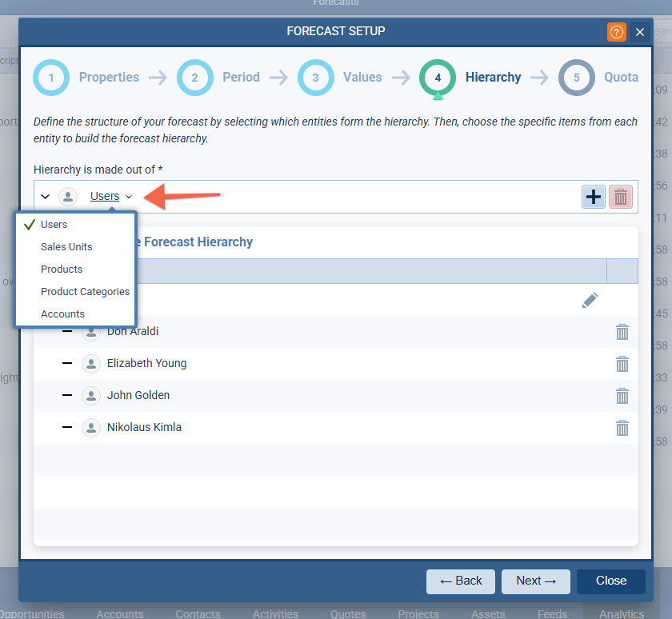Click the Next button
The height and width of the screenshot is (619, 672).
pos(535,581)
